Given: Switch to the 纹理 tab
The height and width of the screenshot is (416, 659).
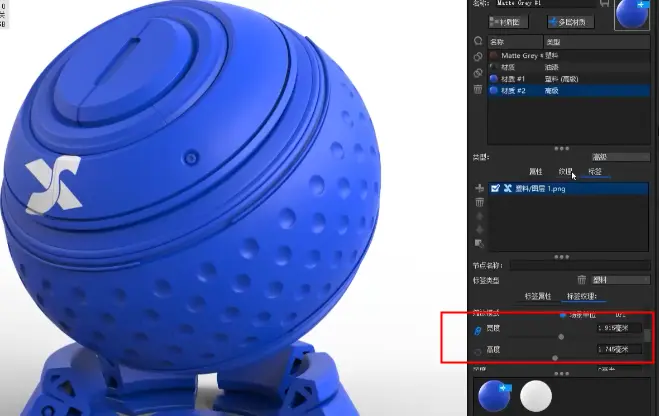Looking at the screenshot, I should tap(565, 171).
